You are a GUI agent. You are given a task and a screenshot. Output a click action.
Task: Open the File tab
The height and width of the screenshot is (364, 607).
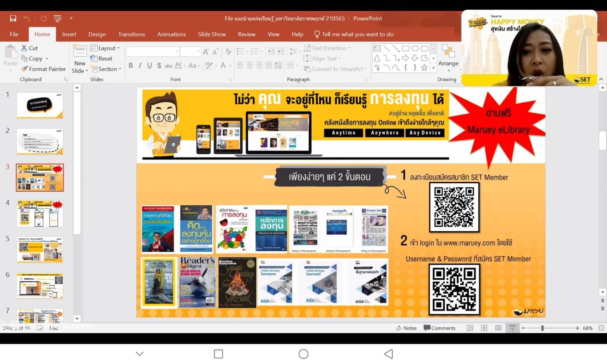pyautogui.click(x=14, y=34)
